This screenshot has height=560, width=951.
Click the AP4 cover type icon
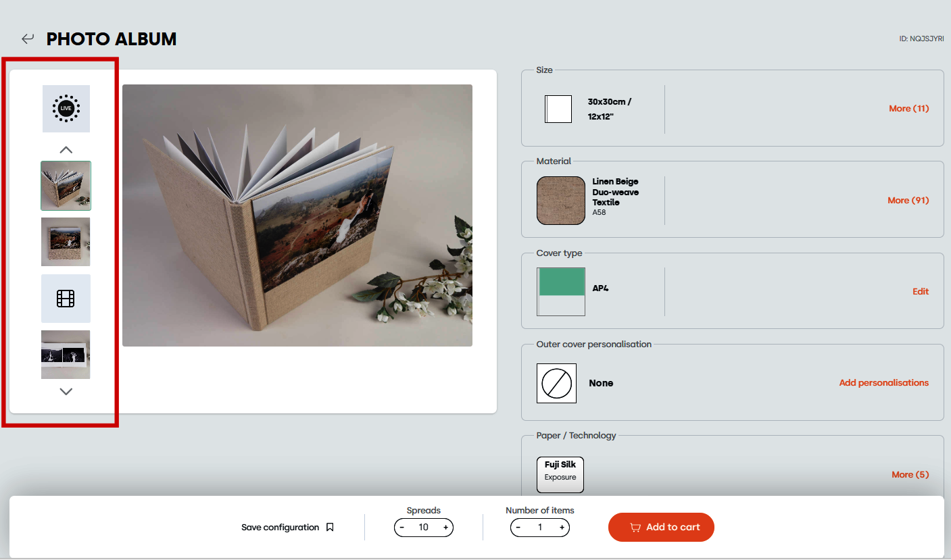(x=561, y=292)
